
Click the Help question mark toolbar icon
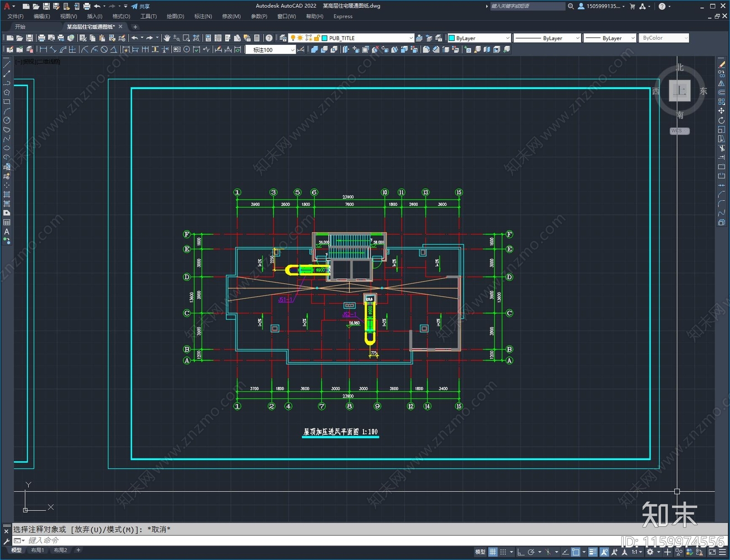coord(269,38)
